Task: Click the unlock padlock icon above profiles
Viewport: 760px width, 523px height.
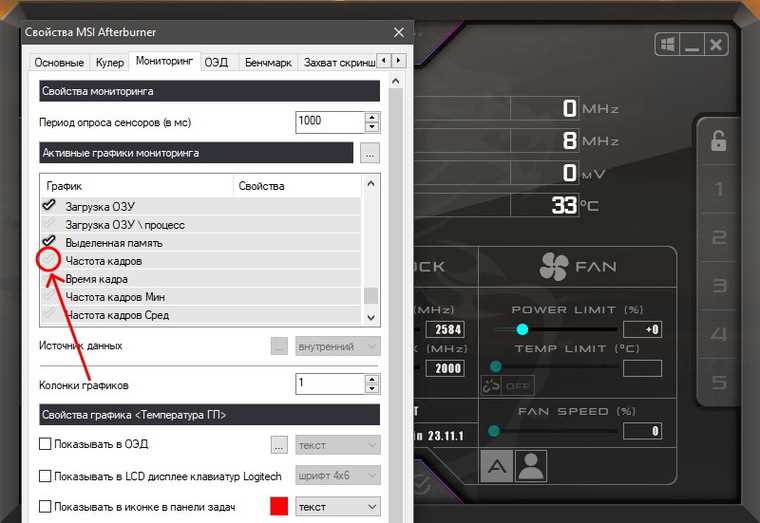Action: point(718,141)
